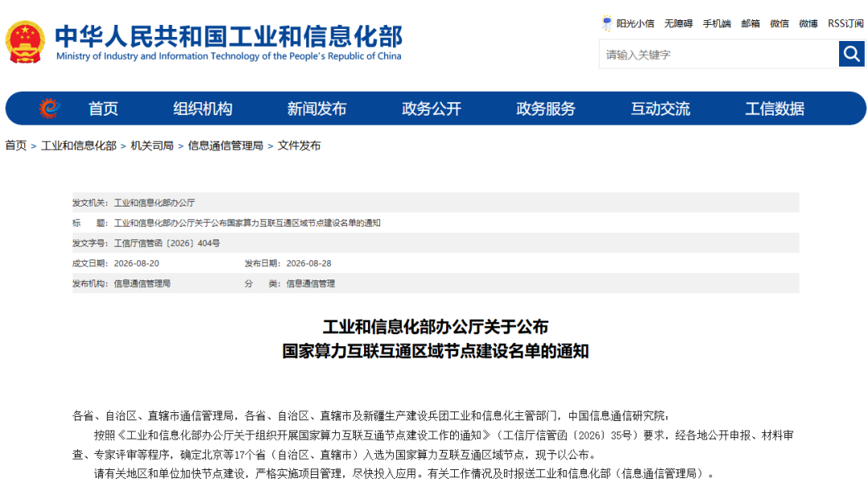Open the 新闻发布 menu
This screenshot has width=868, height=503.
coord(317,108)
